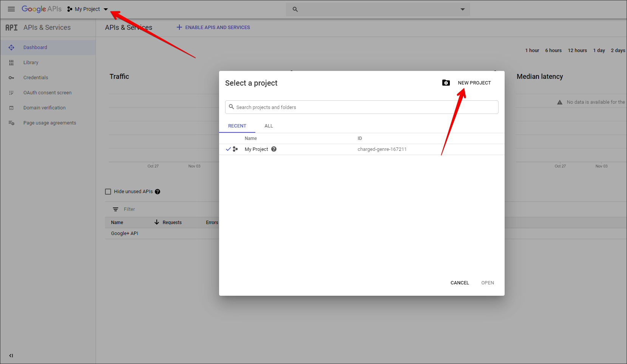The height and width of the screenshot is (364, 627).
Task: Select the 1 hour time range
Action: pyautogui.click(x=532, y=51)
